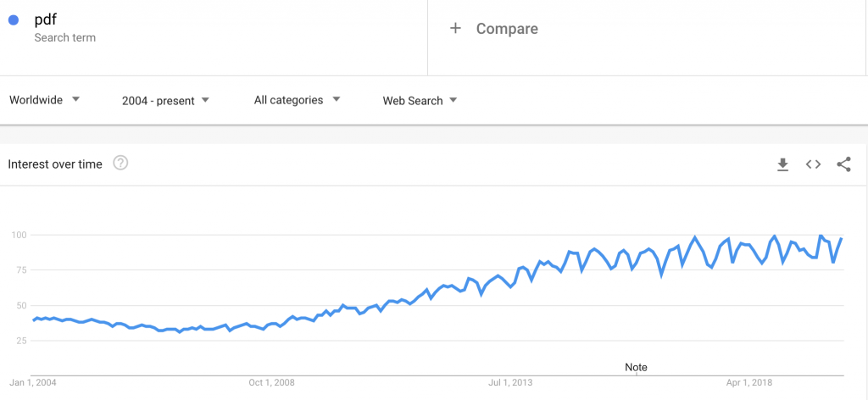Download the Interest over time CSV
The width and height of the screenshot is (868, 400).
(x=783, y=164)
